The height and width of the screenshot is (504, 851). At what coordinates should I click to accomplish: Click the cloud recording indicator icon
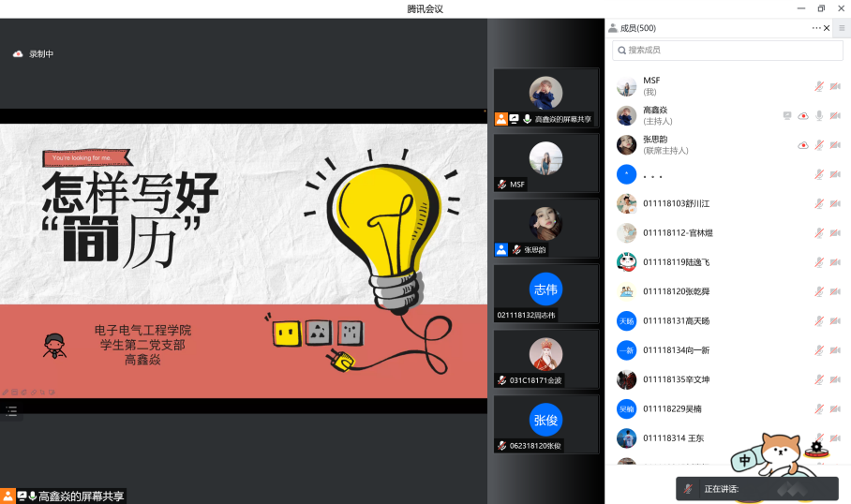click(18, 54)
